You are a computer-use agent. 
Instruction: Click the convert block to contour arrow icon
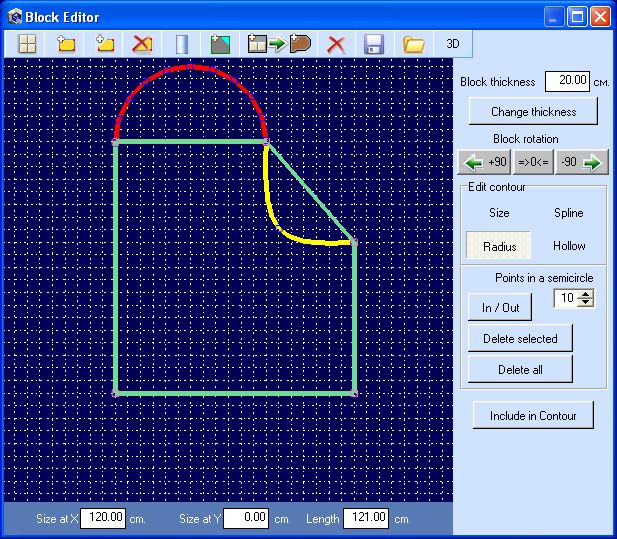(x=279, y=44)
